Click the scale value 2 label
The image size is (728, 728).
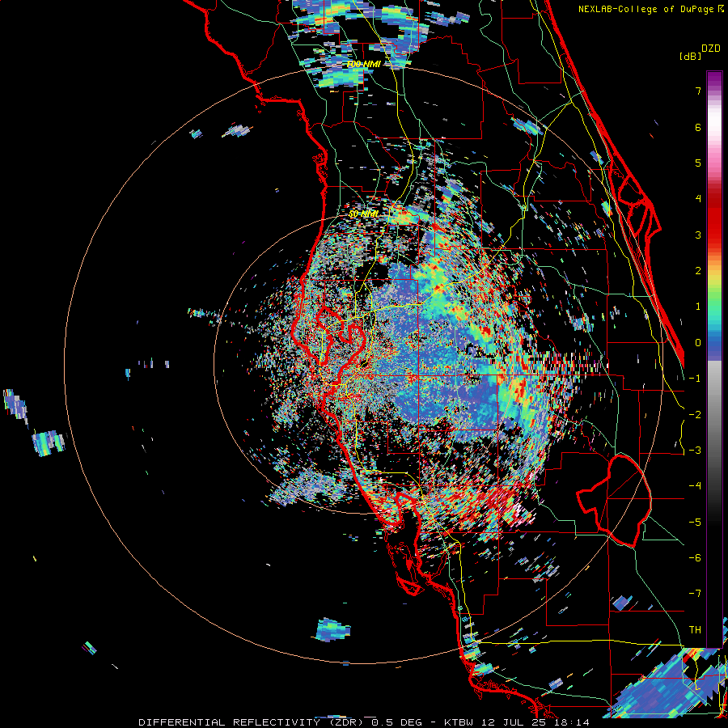(698, 271)
